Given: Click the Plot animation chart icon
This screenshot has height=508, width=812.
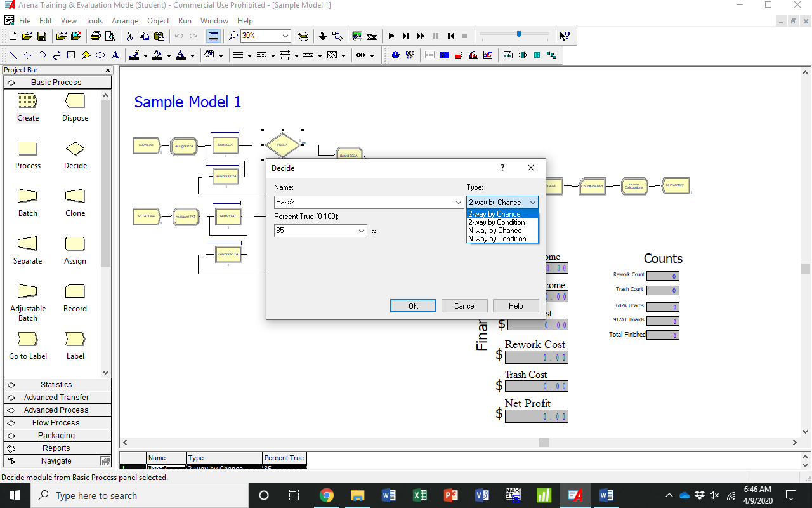Looking at the screenshot, I should [488, 55].
